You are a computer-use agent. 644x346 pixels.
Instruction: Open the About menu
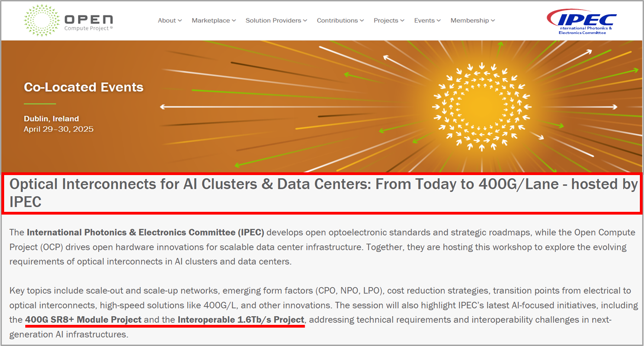pyautogui.click(x=169, y=21)
